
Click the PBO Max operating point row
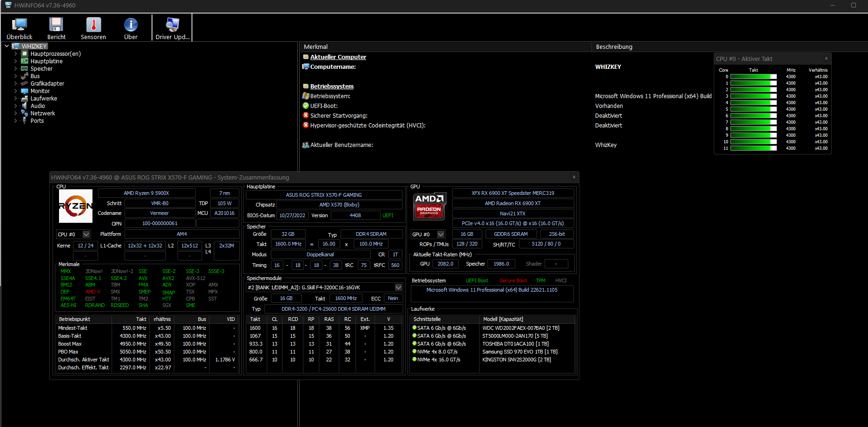pos(147,352)
